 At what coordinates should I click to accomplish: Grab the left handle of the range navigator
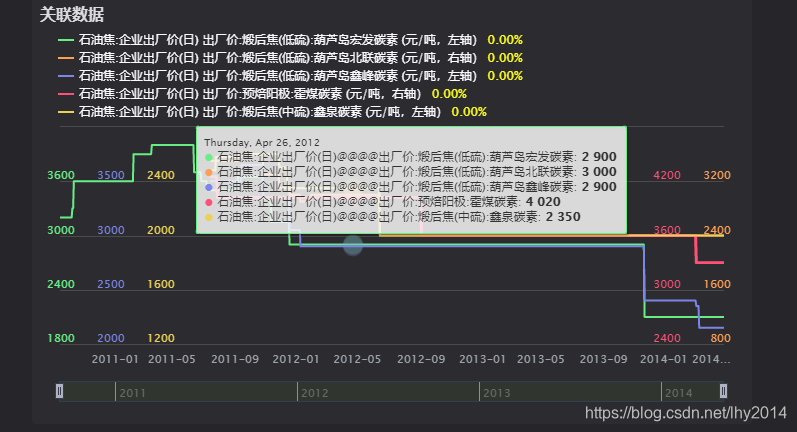(x=59, y=391)
